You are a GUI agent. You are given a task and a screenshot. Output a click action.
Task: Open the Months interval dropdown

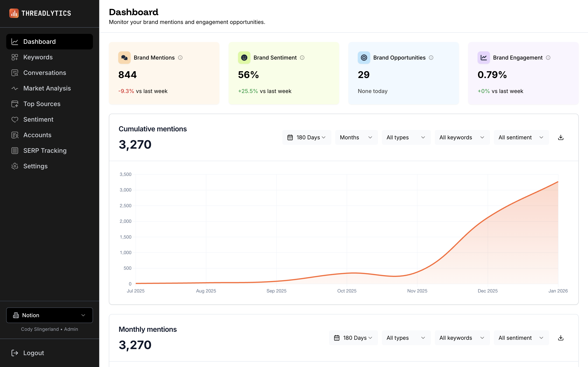tap(356, 138)
